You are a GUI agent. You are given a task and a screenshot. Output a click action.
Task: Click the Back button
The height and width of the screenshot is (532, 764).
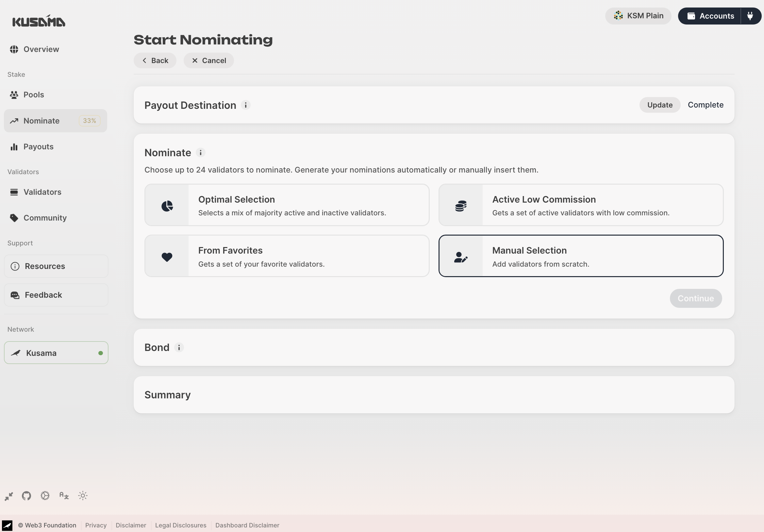click(155, 60)
